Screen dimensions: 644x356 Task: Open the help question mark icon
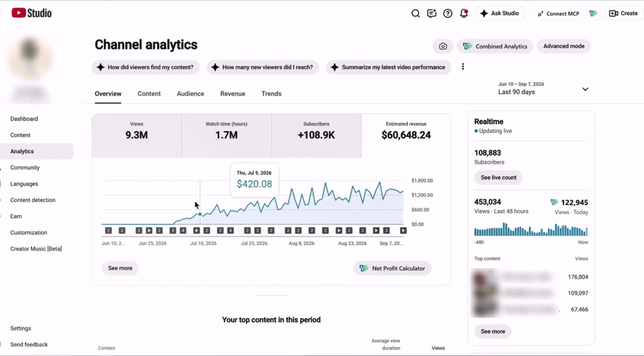pyautogui.click(x=448, y=14)
